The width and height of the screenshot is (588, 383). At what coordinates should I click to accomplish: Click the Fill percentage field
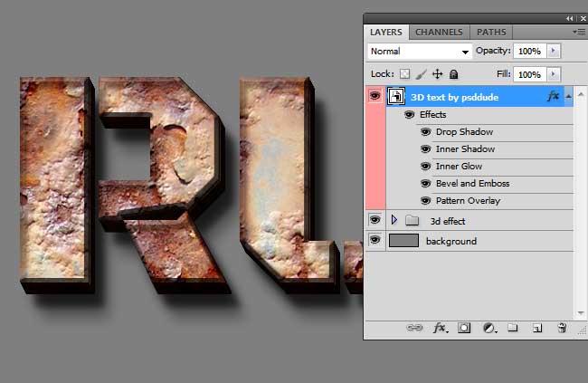[x=529, y=74]
